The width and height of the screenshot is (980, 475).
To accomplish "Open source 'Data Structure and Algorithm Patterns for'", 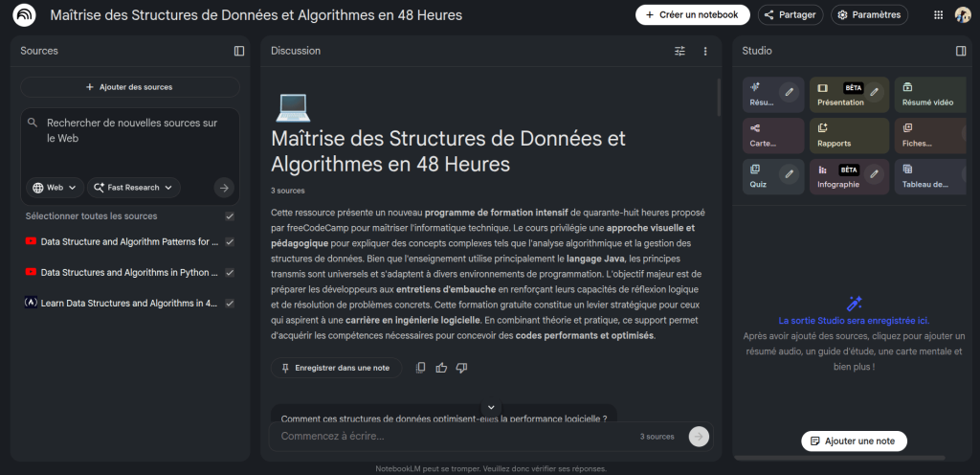I will (129, 241).
